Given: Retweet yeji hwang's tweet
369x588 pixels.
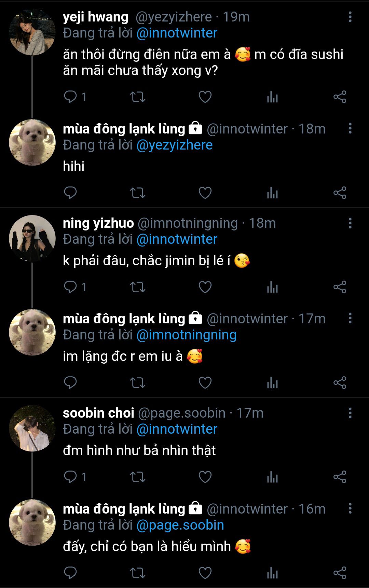Looking at the screenshot, I should pos(138,97).
